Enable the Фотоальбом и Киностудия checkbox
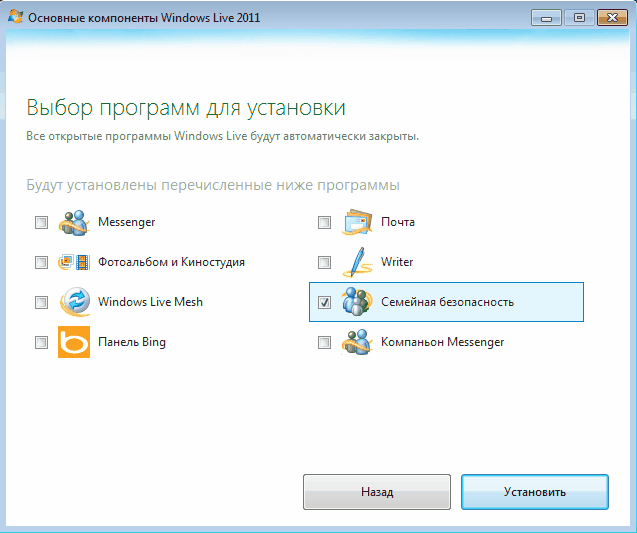 click(x=41, y=262)
